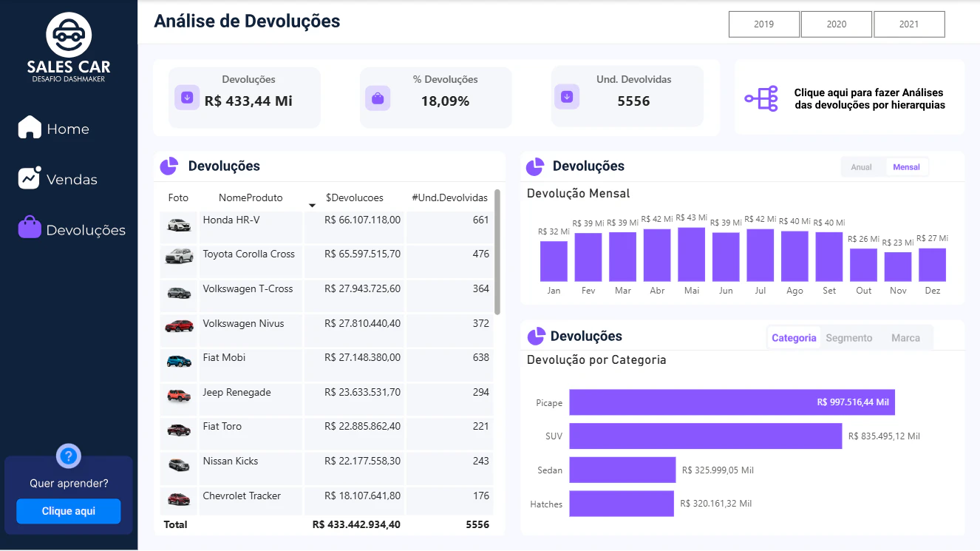The height and width of the screenshot is (551, 980).
Task: Click the value R$ 65.597.515,70
Action: [x=362, y=254]
